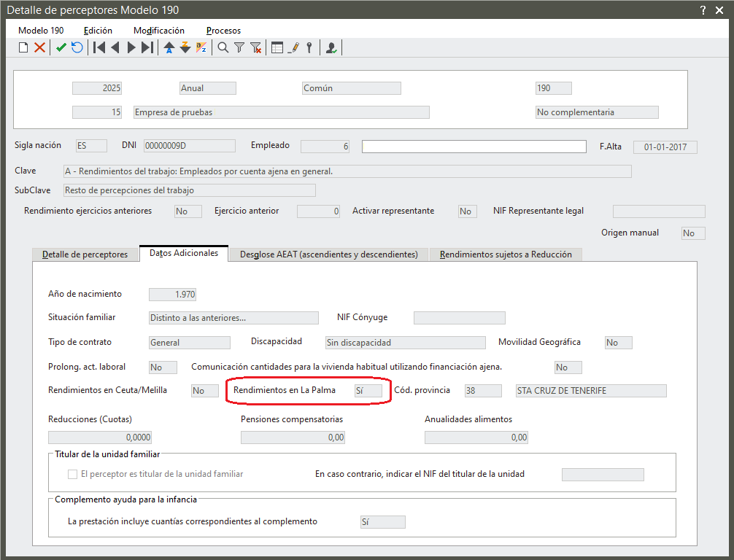Image resolution: width=734 pixels, height=560 pixels.
Task: Click the red X delete icon
Action: coord(39,47)
